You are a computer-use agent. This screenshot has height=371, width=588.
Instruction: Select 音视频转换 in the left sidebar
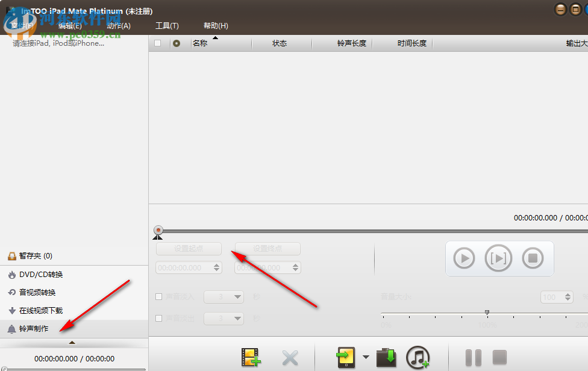(36, 292)
